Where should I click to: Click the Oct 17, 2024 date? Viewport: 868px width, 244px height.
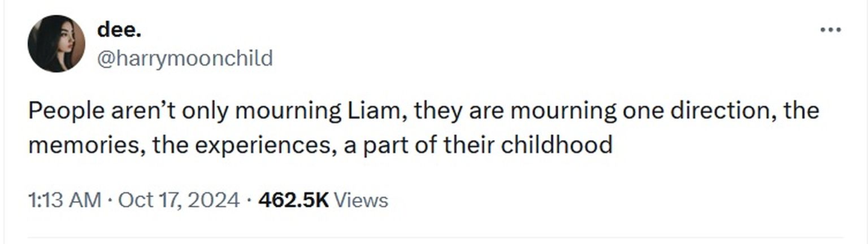[x=179, y=200]
